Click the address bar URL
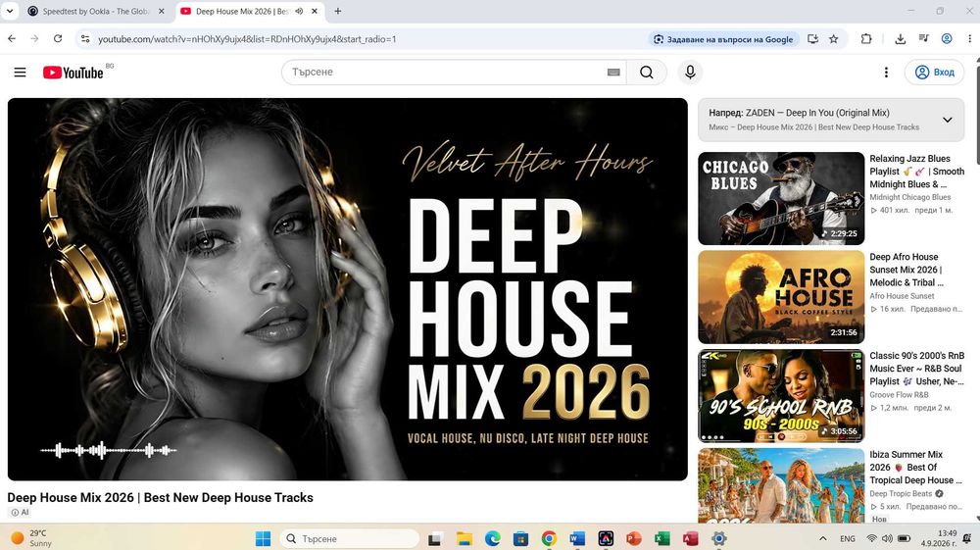The width and height of the screenshot is (980, 550). pos(247,39)
